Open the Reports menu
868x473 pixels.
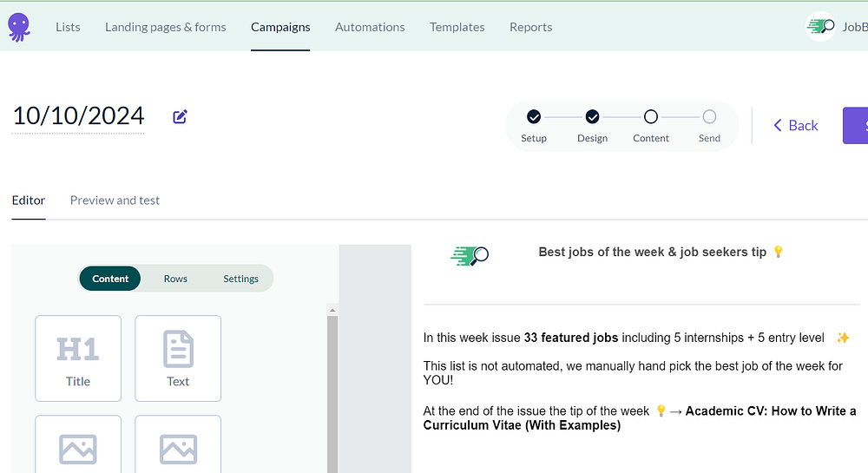pyautogui.click(x=530, y=27)
